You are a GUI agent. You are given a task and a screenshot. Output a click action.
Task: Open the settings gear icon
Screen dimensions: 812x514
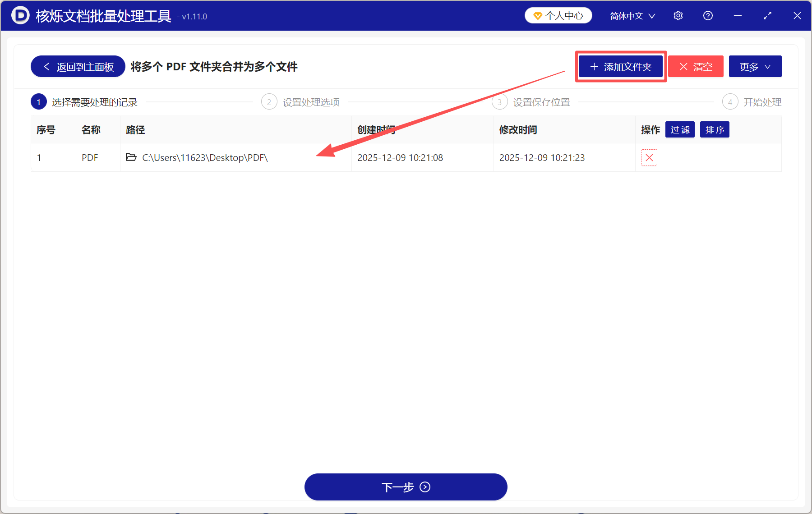(x=678, y=15)
